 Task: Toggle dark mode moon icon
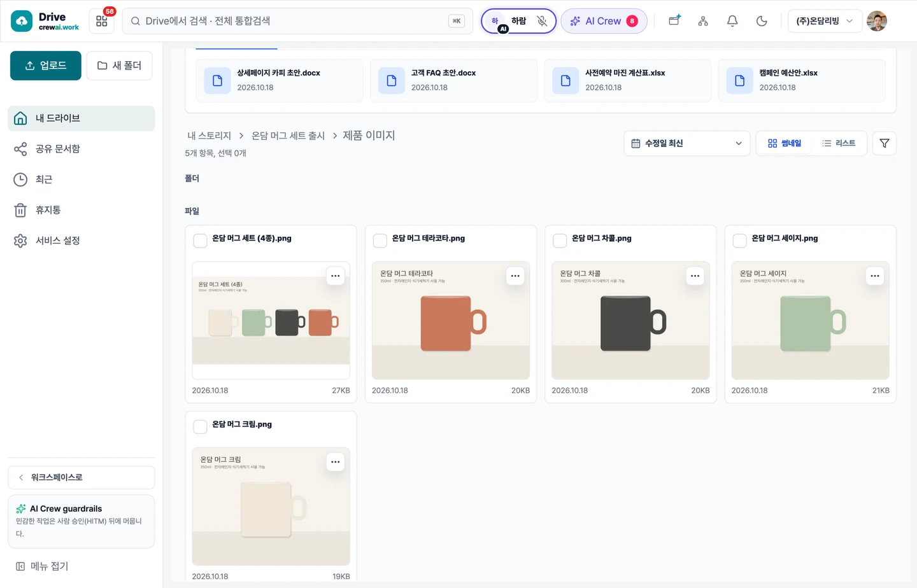[762, 21]
